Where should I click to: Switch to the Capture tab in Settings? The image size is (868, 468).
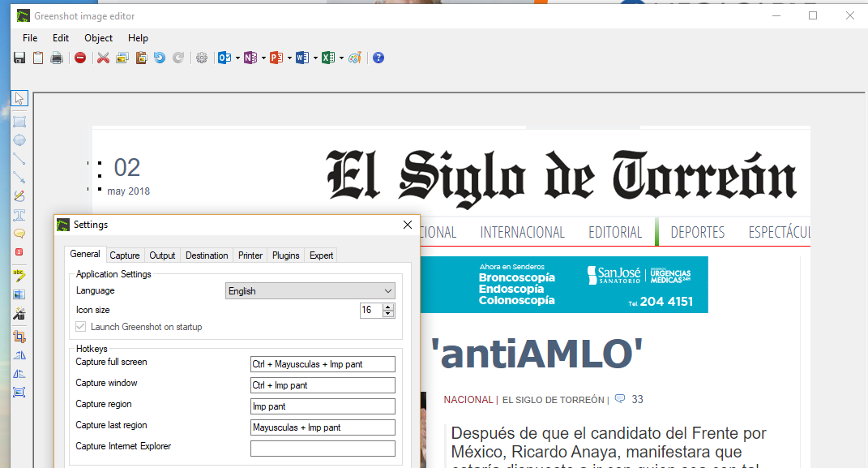[125, 255]
